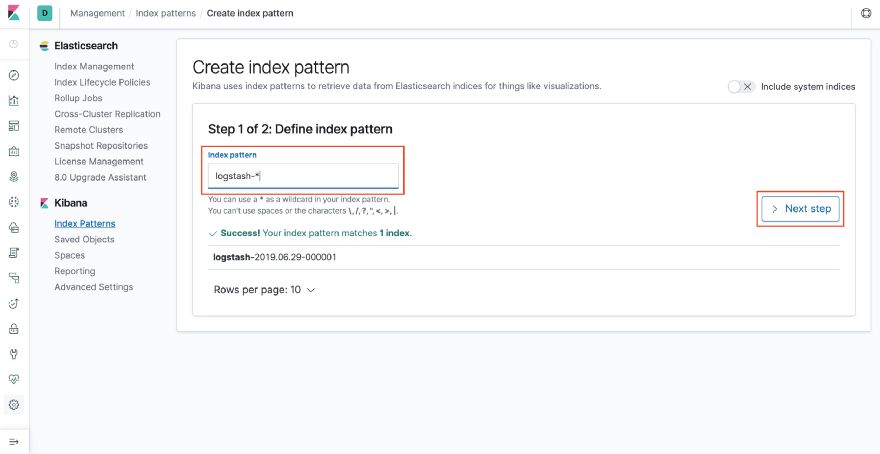Viewport: 880px width, 454px height.
Task: Toggle Include system indices switch
Action: coord(741,87)
